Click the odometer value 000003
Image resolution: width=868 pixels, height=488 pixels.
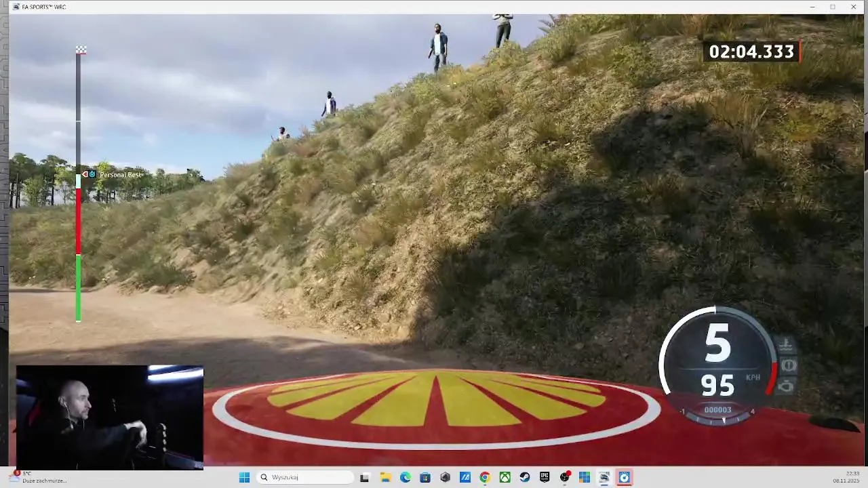click(717, 410)
